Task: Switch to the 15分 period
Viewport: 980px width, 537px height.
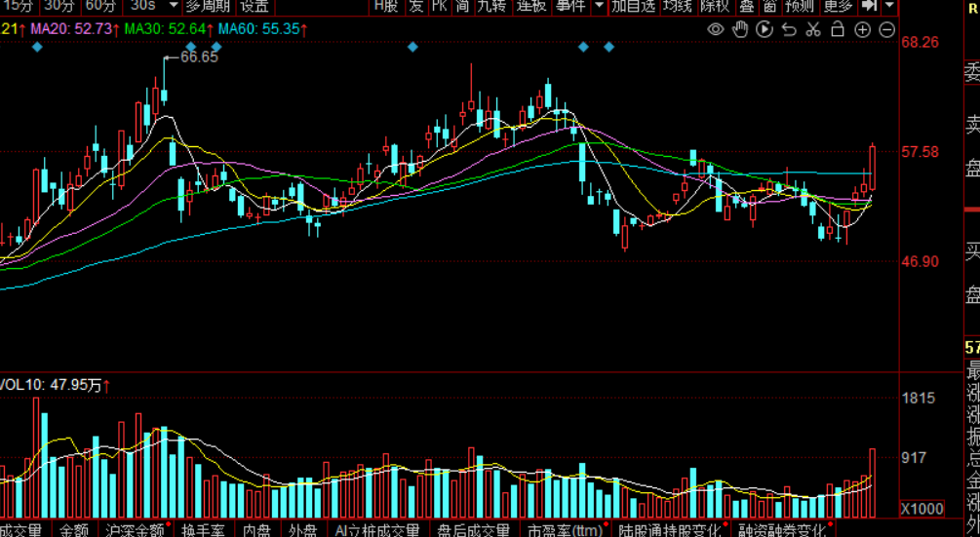Action: coord(18,6)
